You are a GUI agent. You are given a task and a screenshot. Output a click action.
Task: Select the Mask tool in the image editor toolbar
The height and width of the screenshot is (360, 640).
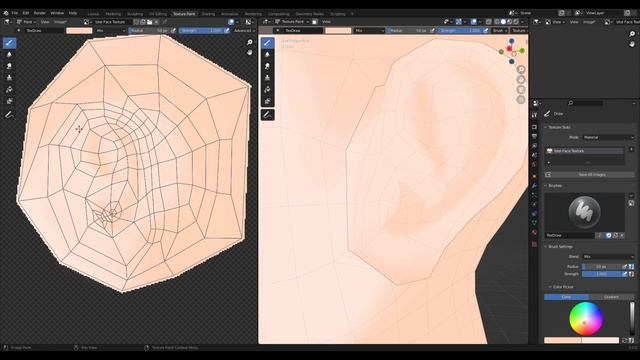[x=9, y=101]
